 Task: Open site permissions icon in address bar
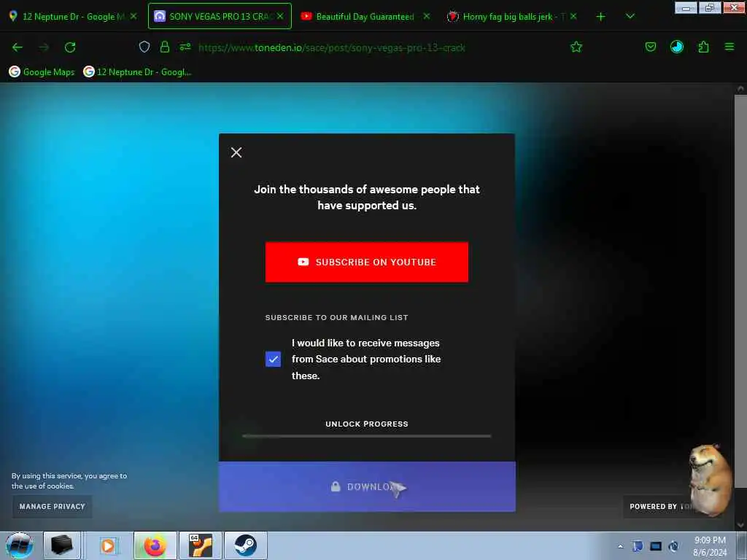coord(185,47)
